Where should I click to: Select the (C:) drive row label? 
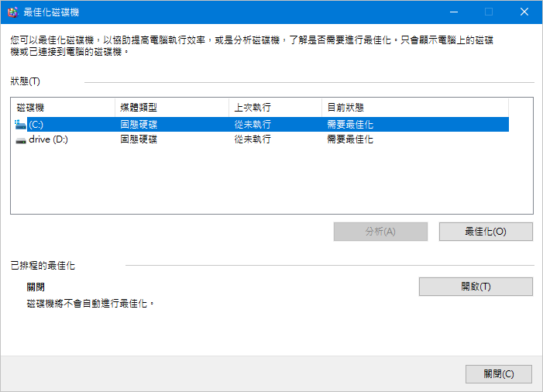click(36, 124)
